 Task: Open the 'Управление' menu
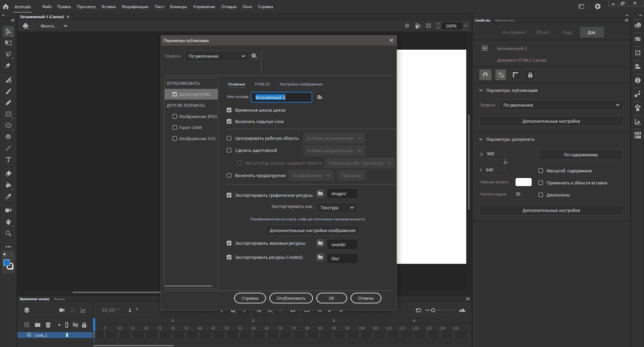pyautogui.click(x=204, y=7)
